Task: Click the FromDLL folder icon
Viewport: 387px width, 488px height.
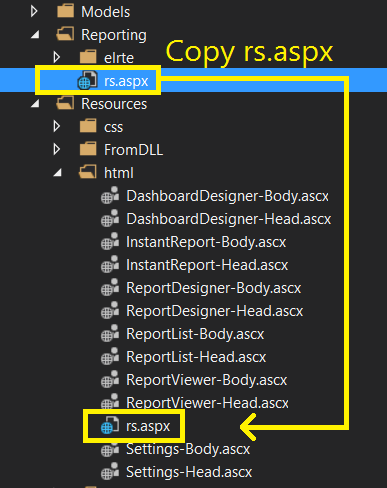Action: click(x=88, y=149)
